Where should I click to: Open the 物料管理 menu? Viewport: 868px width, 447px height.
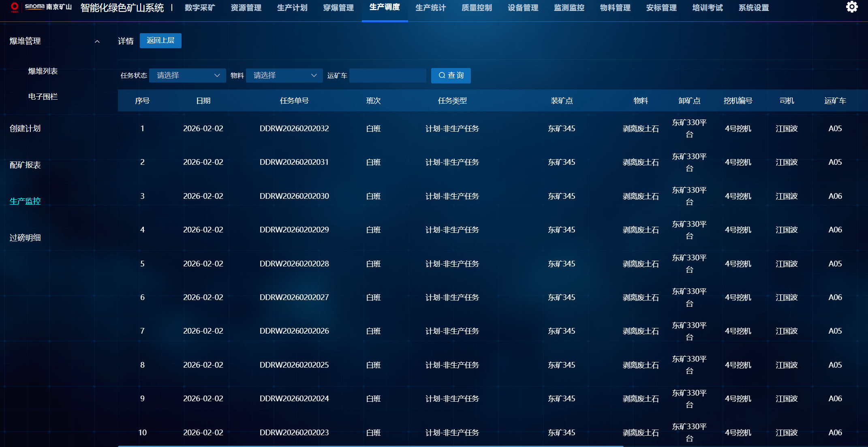(x=616, y=8)
